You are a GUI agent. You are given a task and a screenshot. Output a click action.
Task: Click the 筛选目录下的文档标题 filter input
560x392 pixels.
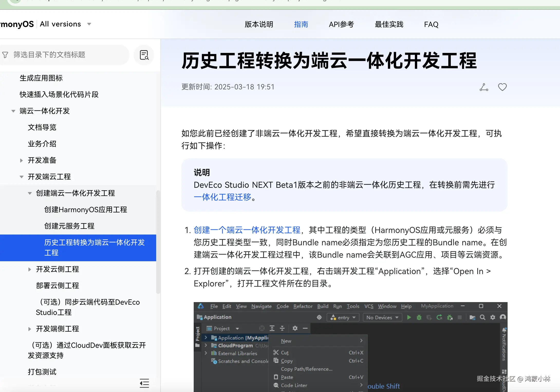(67, 55)
